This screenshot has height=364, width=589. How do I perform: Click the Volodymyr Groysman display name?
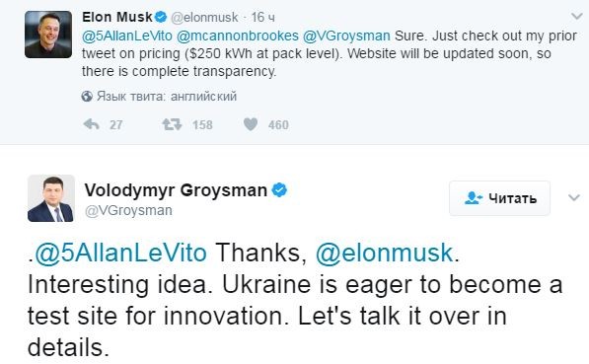[176, 190]
